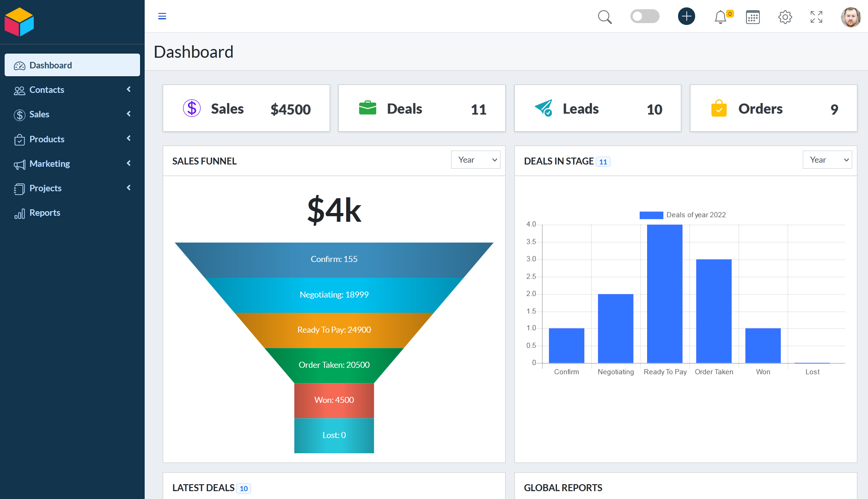Click the Dashboard gauge icon
868x499 pixels.
click(x=19, y=66)
